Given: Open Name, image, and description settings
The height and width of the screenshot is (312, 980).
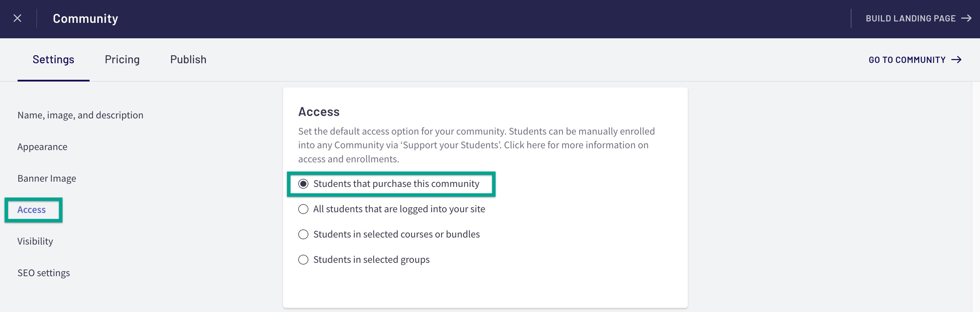Looking at the screenshot, I should coord(80,115).
